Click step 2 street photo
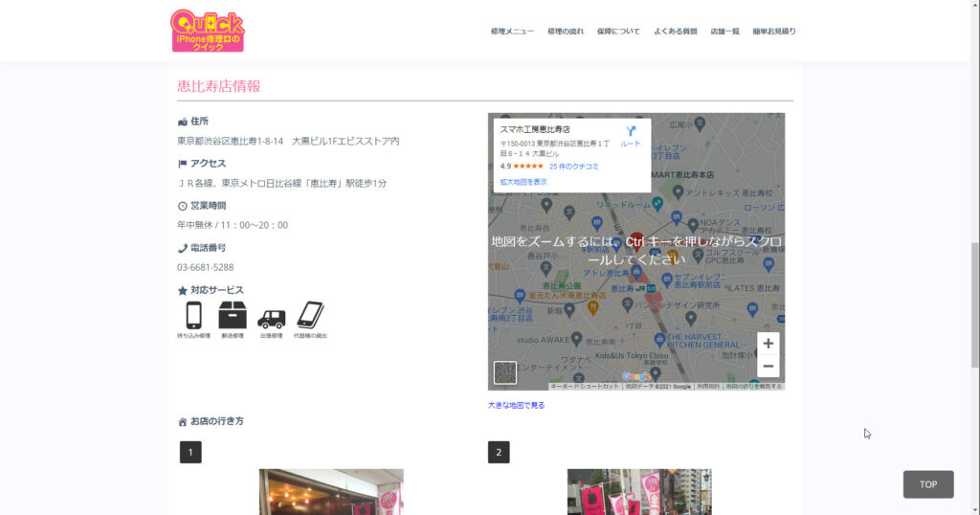Image resolution: width=980 pixels, height=515 pixels. 639,492
